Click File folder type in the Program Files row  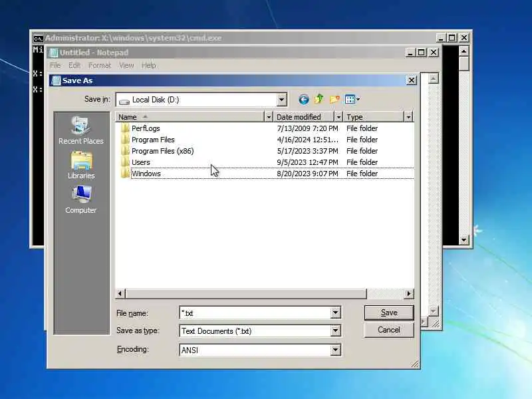[362, 140]
